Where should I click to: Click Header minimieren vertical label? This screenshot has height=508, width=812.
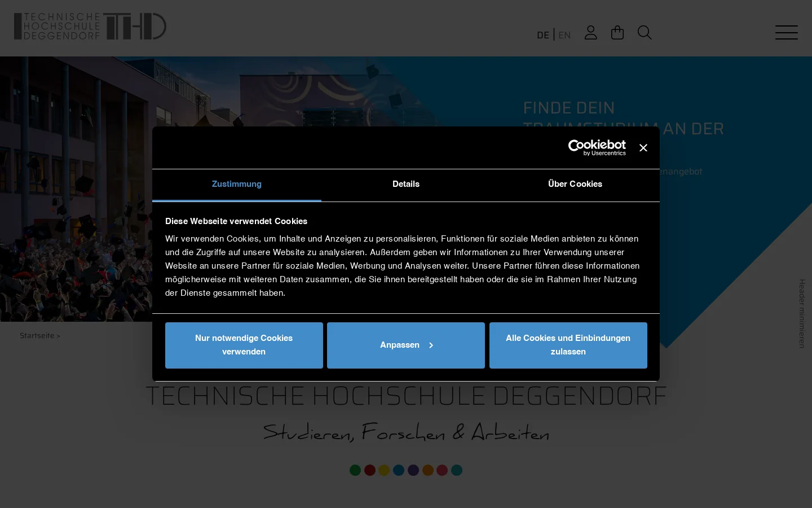coord(802,313)
